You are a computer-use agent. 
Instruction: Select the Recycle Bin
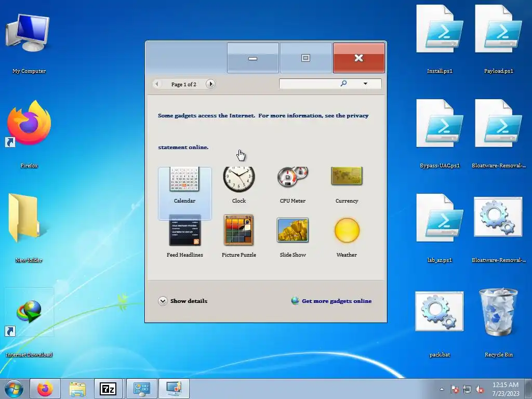click(498, 322)
